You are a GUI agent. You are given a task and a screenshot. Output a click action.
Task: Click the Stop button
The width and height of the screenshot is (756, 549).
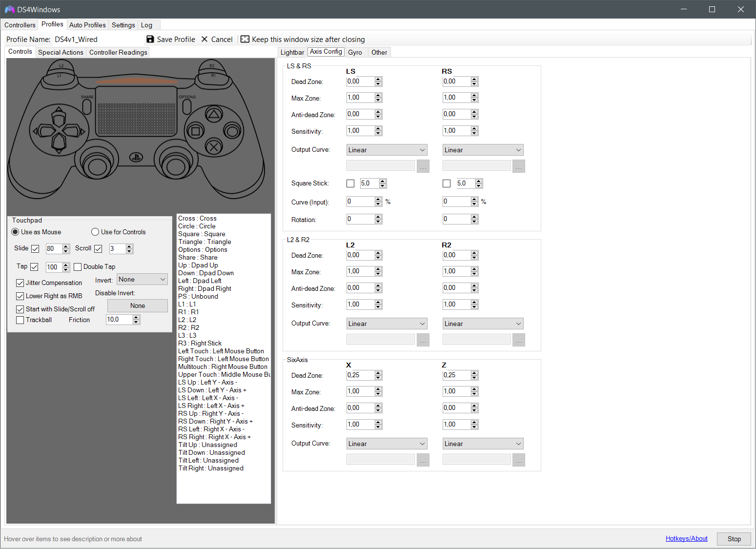(x=734, y=539)
